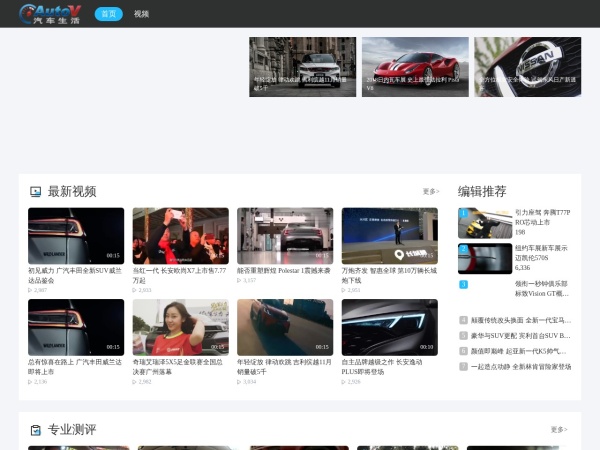Open the 长安欧尚X7上市 video title
Image resolution: width=600 pixels, height=450 pixels.
point(180,275)
